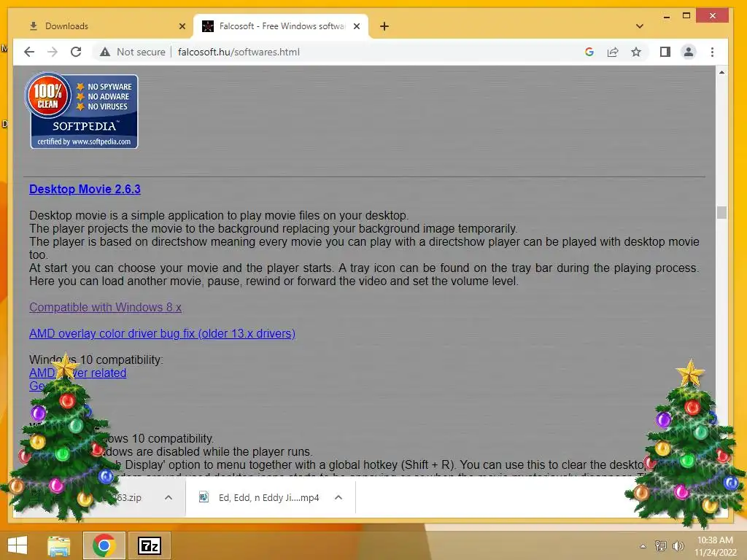Click the taskbar clock and date
The width and height of the screenshot is (747, 560).
point(715,546)
